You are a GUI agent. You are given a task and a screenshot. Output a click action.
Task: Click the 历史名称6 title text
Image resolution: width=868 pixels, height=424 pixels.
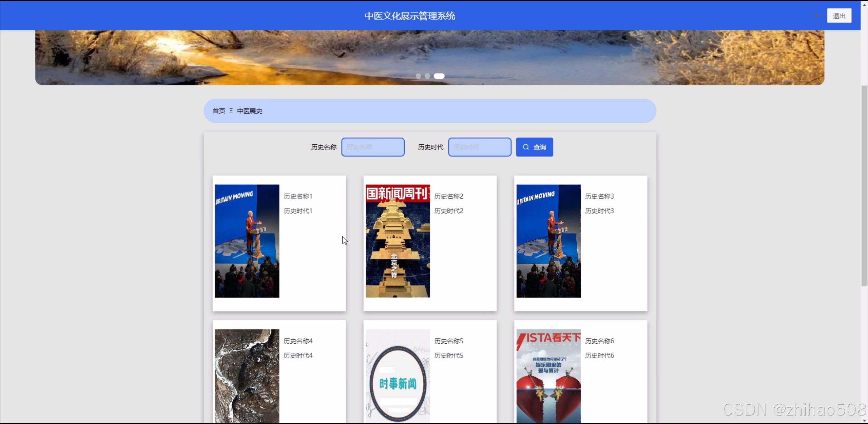pos(599,341)
